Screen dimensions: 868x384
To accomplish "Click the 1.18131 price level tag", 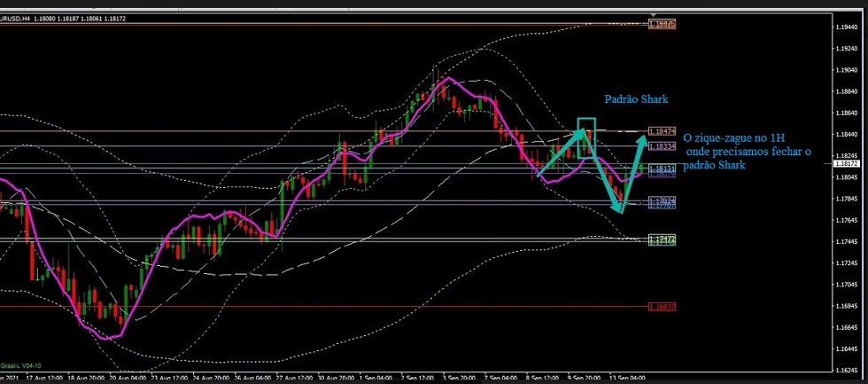I will pos(662,168).
